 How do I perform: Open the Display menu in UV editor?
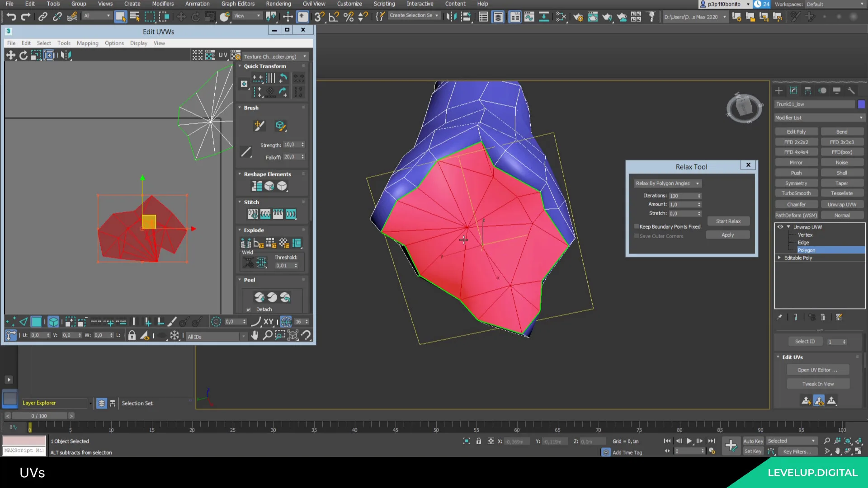point(138,43)
